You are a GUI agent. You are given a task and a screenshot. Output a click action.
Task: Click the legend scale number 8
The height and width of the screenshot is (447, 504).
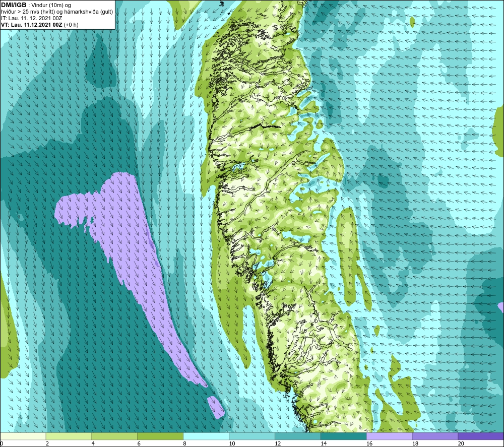(x=184, y=443)
